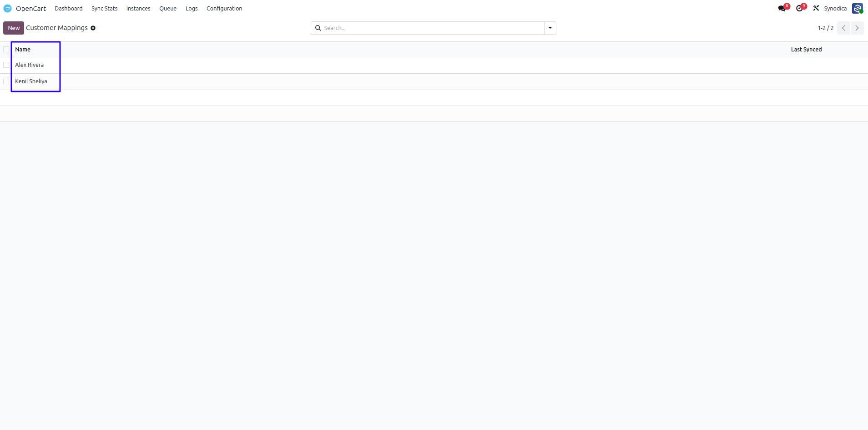Open the user avatar menu
Viewport: 868px width, 430px height.
pyautogui.click(x=858, y=9)
